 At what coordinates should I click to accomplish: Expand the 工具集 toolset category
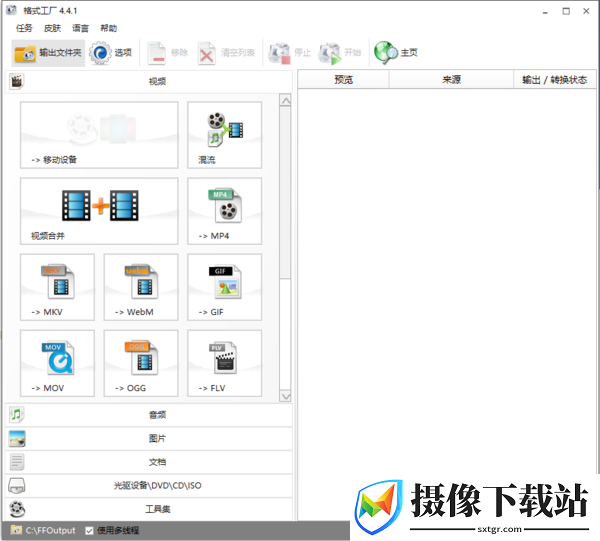pyautogui.click(x=149, y=509)
